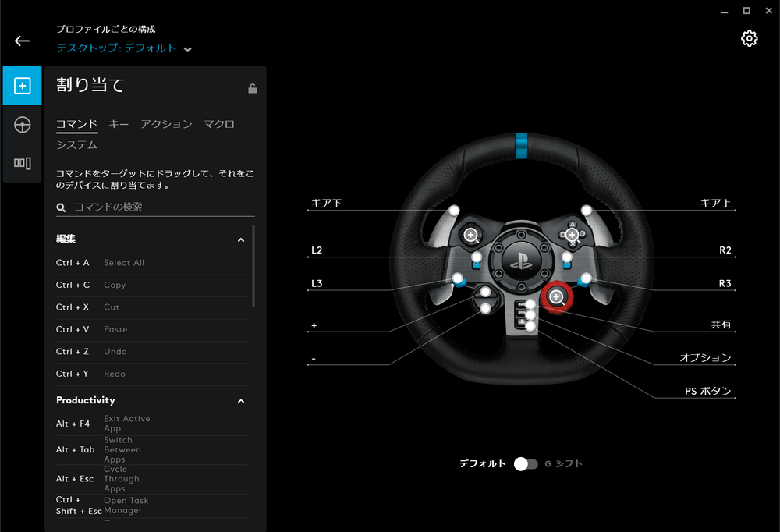Click the highlighted red zoom icon near the shifter buttons

pos(557,297)
